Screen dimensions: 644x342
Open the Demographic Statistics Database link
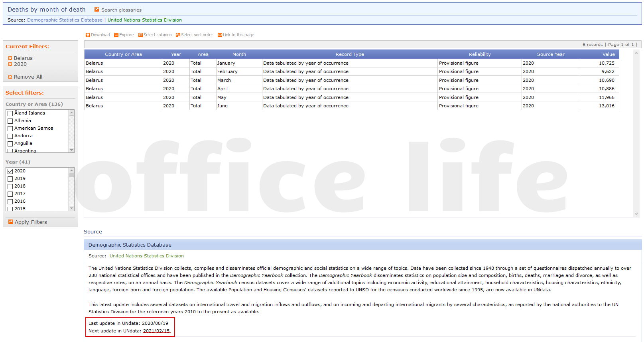[x=65, y=20]
